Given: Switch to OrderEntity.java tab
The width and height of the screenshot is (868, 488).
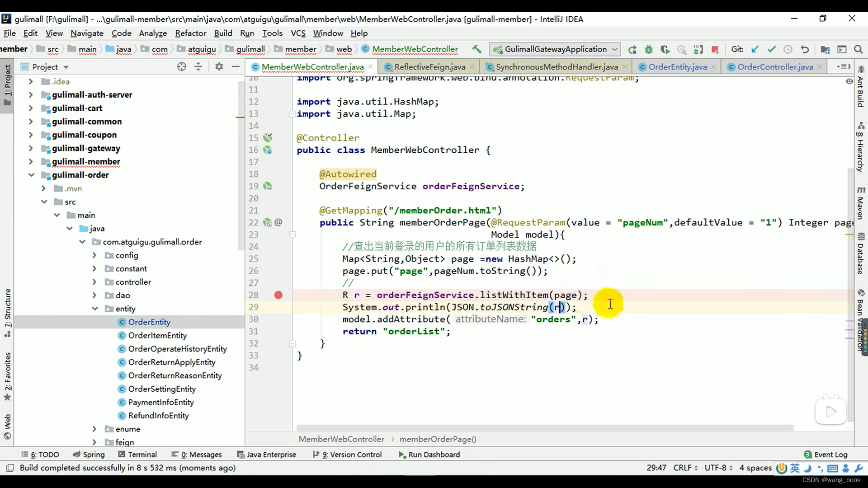Looking at the screenshot, I should click(677, 67).
